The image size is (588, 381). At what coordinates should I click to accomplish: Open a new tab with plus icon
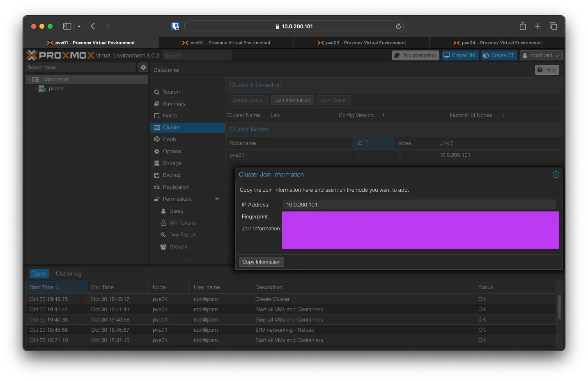(537, 26)
